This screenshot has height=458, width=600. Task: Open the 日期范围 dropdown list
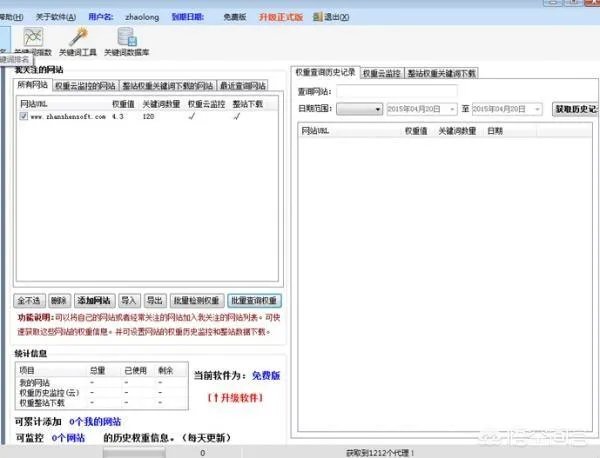tap(360, 109)
